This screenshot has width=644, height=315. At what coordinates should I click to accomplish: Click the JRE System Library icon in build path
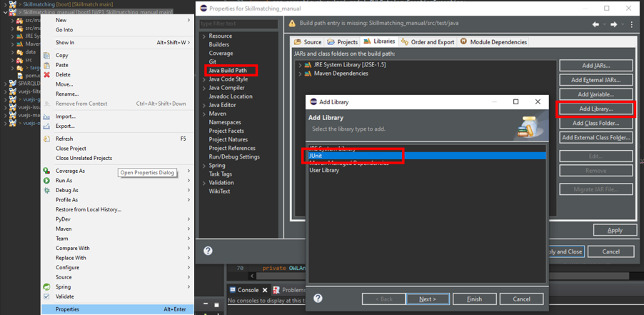[x=308, y=65]
